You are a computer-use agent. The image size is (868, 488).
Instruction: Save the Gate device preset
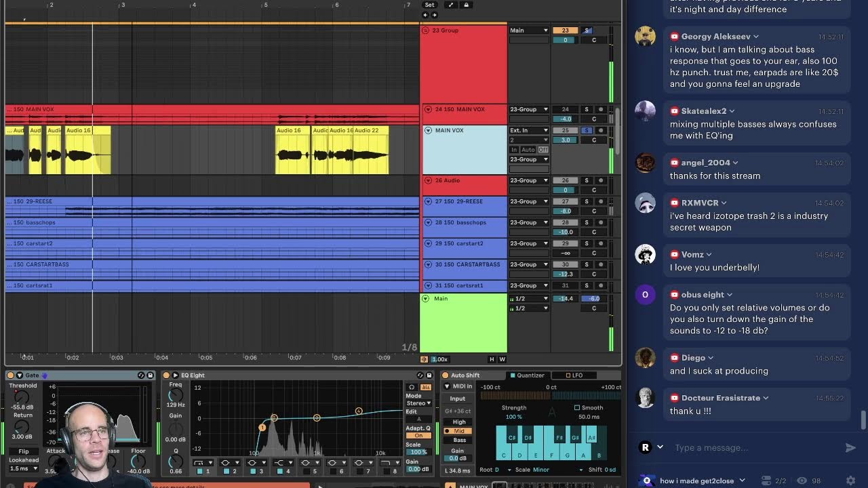coord(150,375)
